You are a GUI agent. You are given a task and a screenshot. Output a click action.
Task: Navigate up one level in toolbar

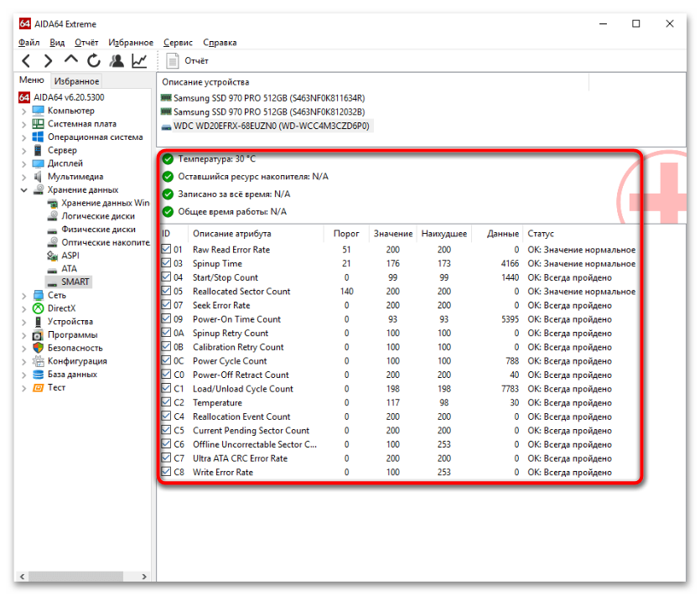click(71, 59)
